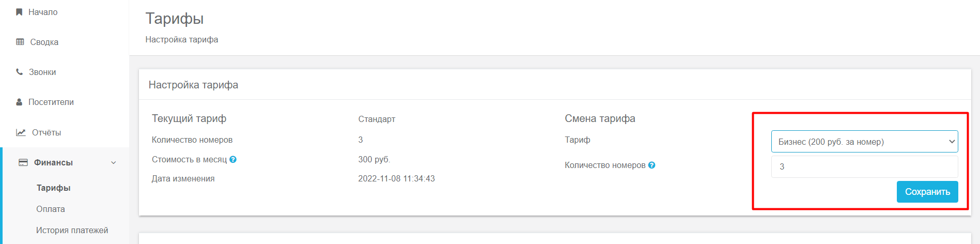Collapse the Финансы menu chevron
Image resolution: width=980 pixels, height=244 pixels.
114,163
